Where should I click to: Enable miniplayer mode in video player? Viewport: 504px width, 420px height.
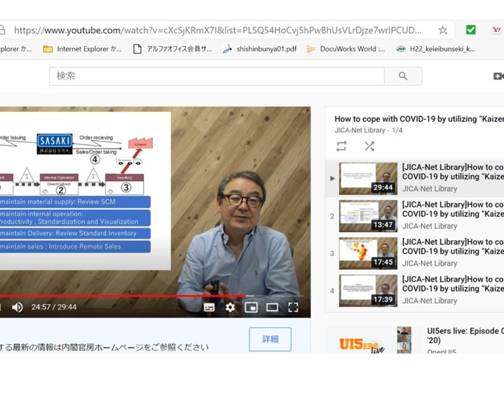(x=251, y=307)
